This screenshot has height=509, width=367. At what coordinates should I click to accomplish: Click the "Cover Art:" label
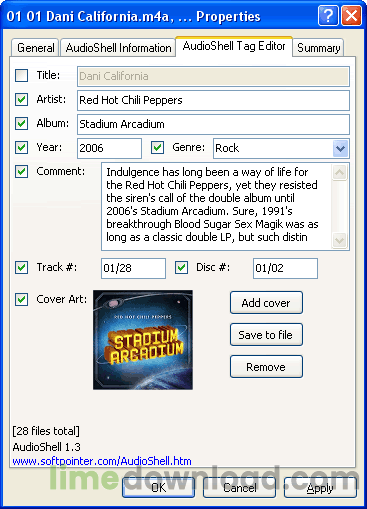tap(62, 299)
